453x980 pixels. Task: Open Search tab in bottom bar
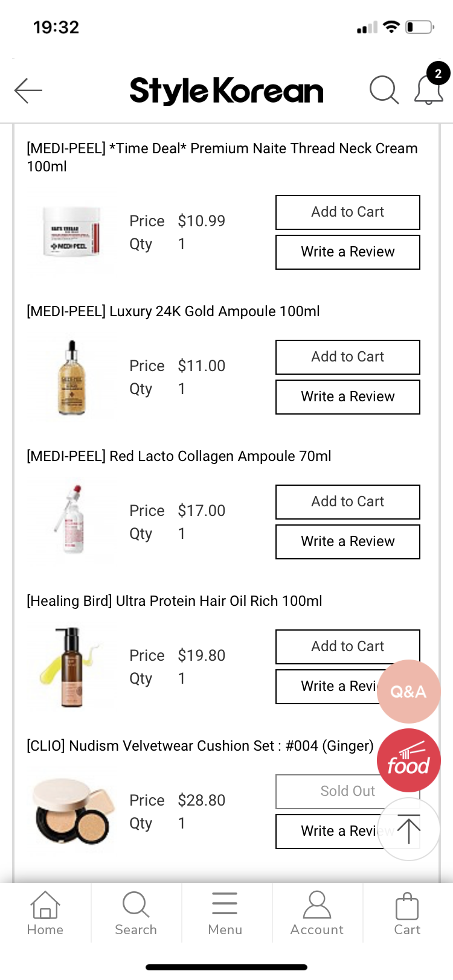point(136,914)
